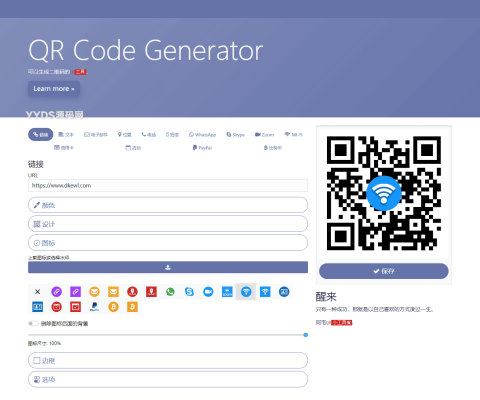
Task: Choose the square blue Wi-Fi icon
Action: tap(265, 292)
